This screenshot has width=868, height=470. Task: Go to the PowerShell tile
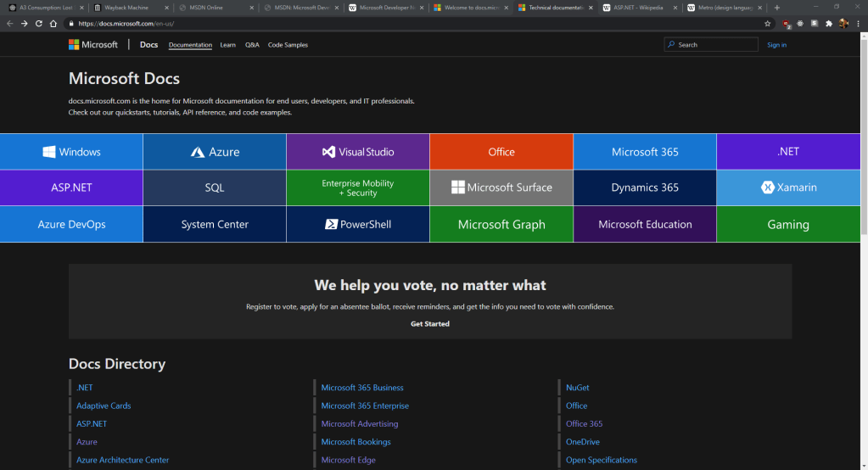358,225
